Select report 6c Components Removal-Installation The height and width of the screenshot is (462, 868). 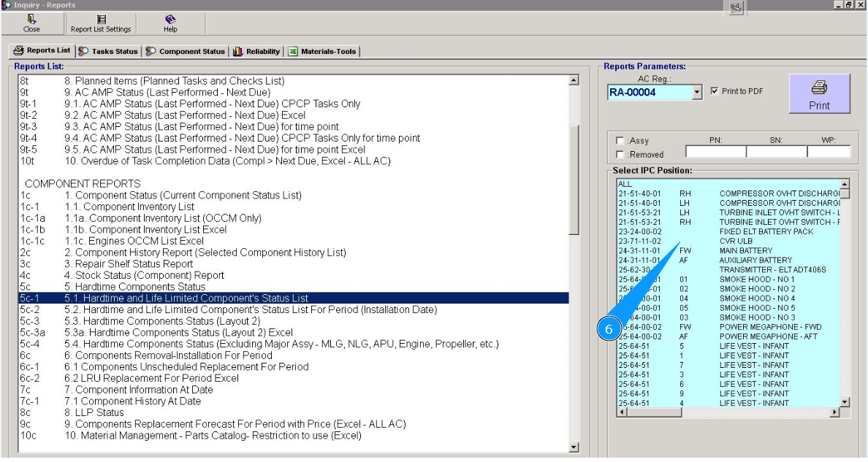click(294, 355)
